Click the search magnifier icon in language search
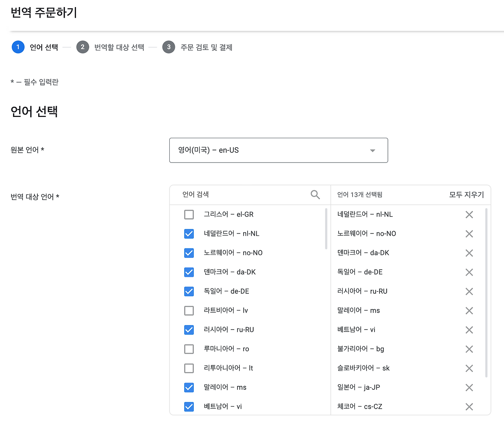 pos(315,194)
